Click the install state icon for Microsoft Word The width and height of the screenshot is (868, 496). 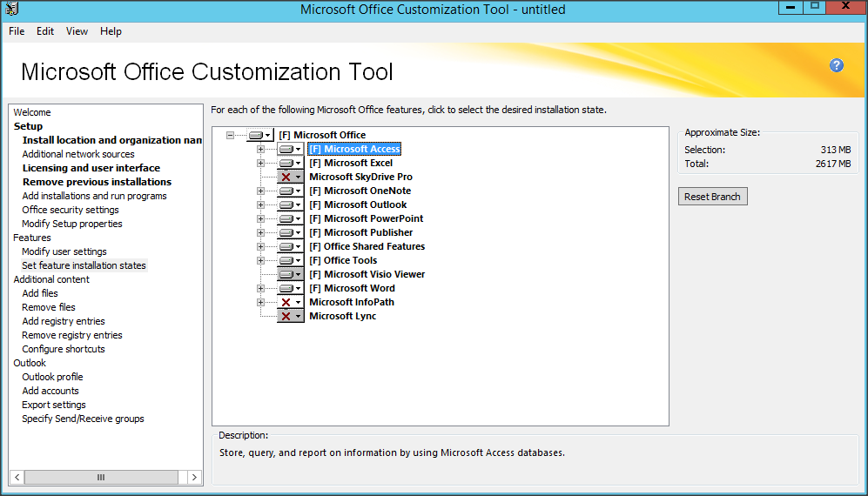(x=290, y=288)
